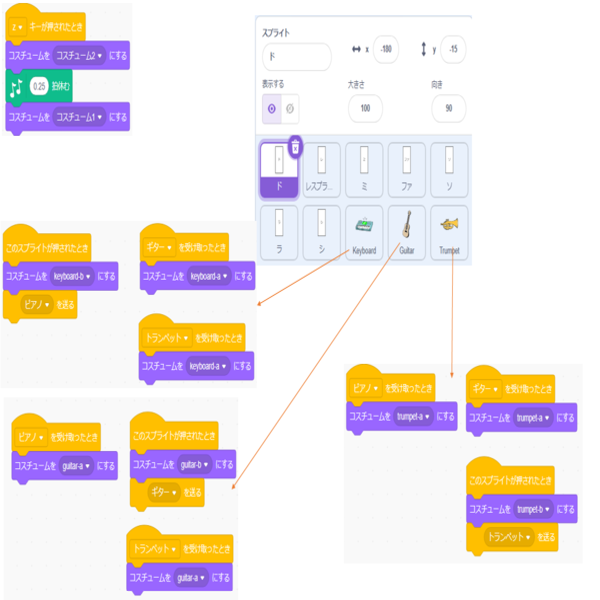Click sprite-clicked hat block above guitar-b
The width and height of the screenshot is (600, 600).
tap(174, 436)
